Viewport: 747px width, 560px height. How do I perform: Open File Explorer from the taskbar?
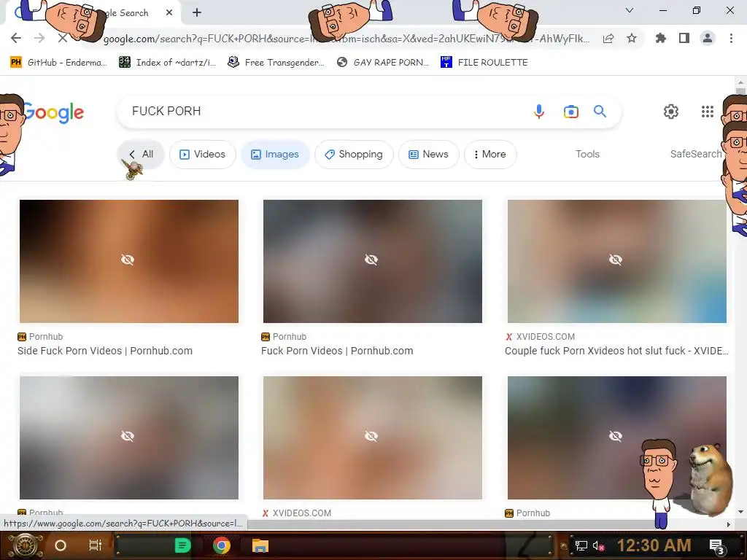pyautogui.click(x=260, y=545)
